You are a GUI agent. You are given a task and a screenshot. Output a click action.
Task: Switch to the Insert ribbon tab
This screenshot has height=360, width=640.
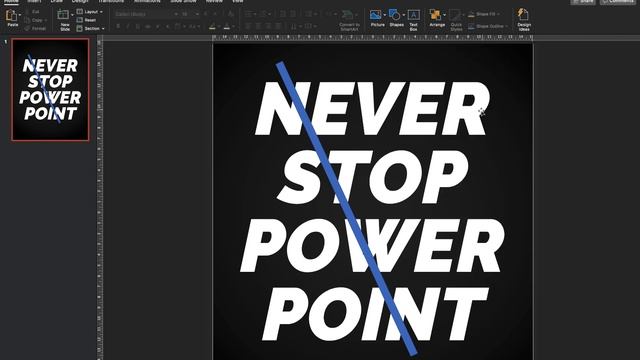34,1
